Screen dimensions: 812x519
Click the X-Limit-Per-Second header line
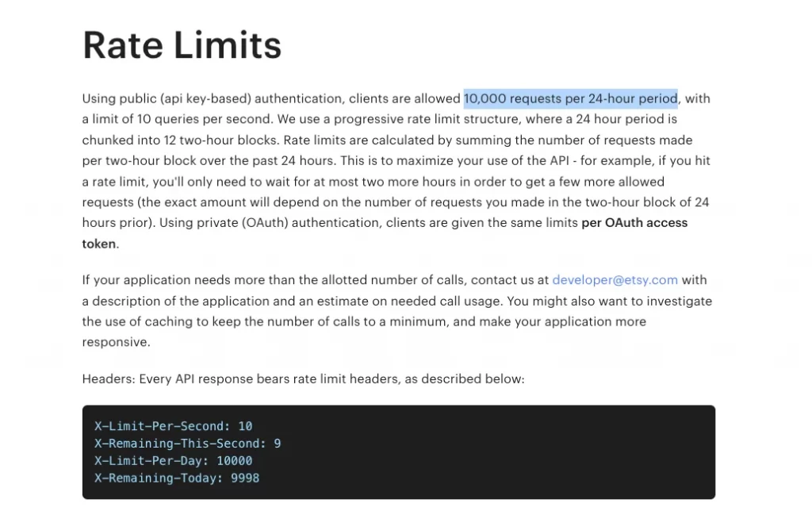(x=173, y=426)
